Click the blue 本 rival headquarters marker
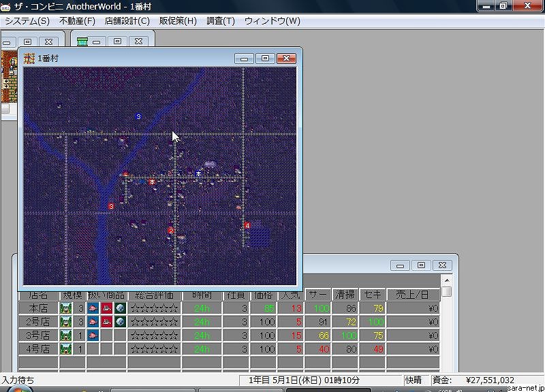The width and height of the screenshot is (545, 392). click(x=198, y=174)
